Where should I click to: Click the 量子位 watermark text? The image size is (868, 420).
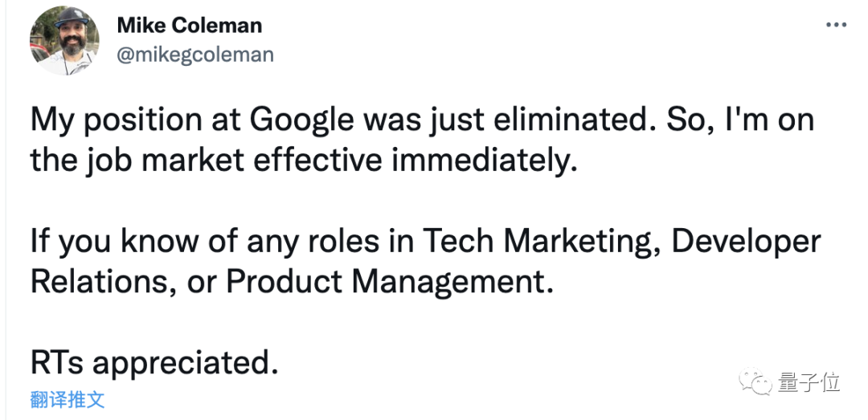(x=809, y=382)
